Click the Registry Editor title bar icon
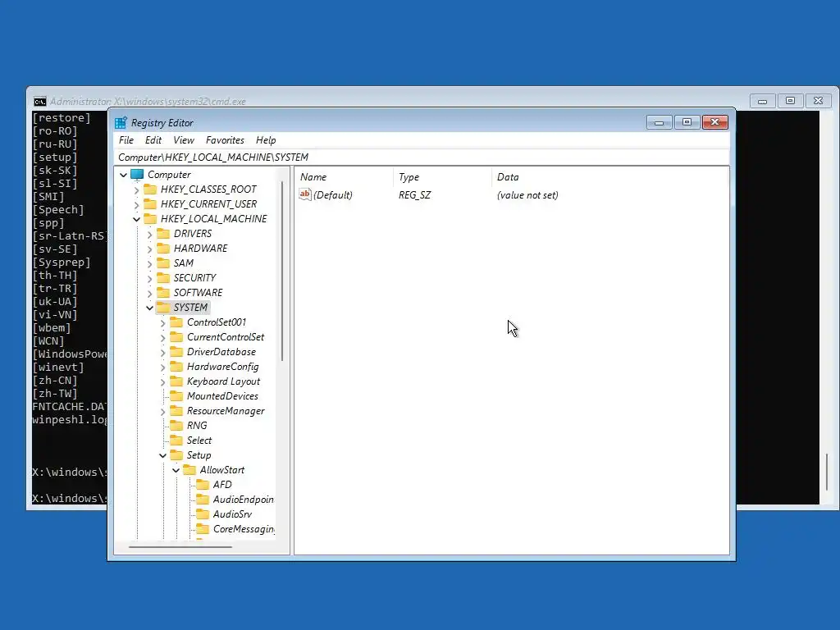 [121, 123]
